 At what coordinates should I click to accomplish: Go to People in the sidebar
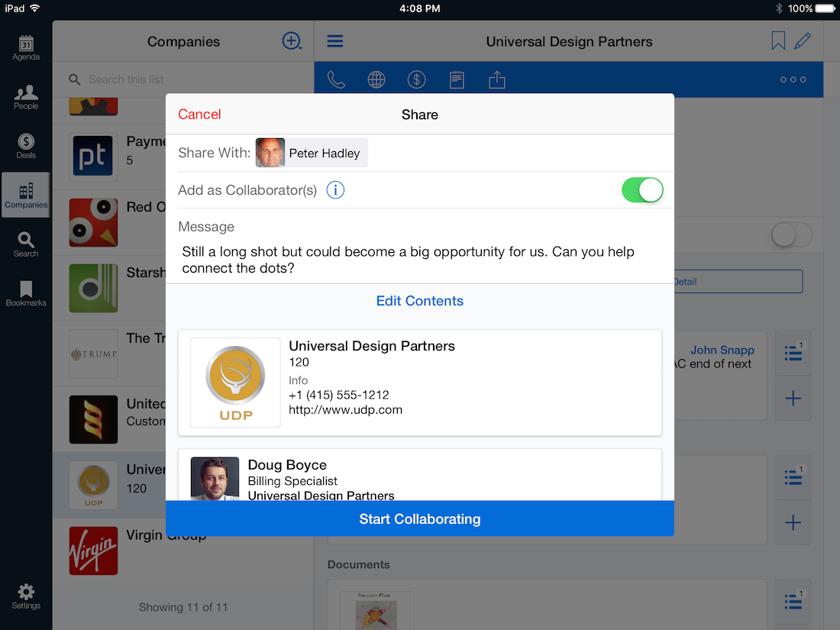[26, 98]
